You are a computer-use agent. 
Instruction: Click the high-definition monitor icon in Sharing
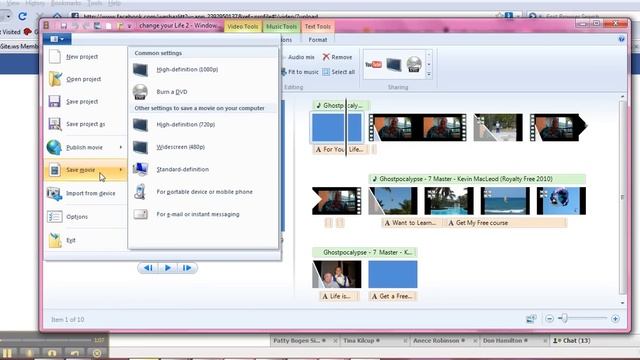(x=394, y=64)
